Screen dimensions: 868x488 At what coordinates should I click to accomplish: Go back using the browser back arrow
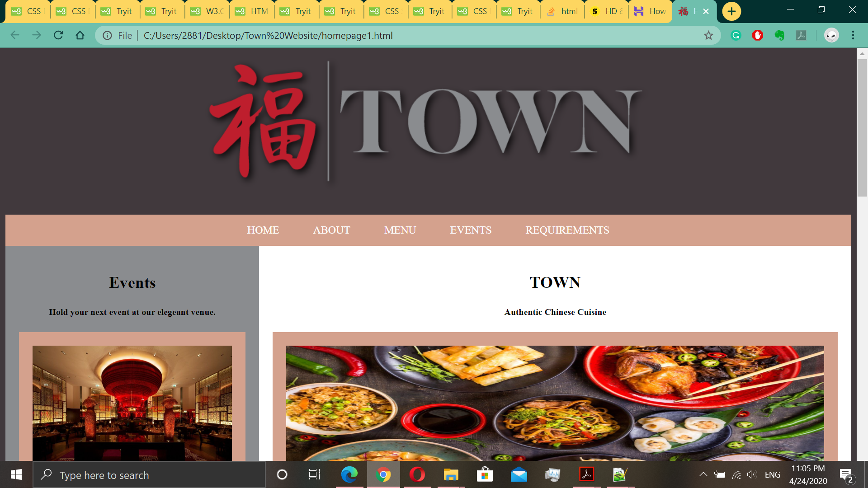point(15,35)
